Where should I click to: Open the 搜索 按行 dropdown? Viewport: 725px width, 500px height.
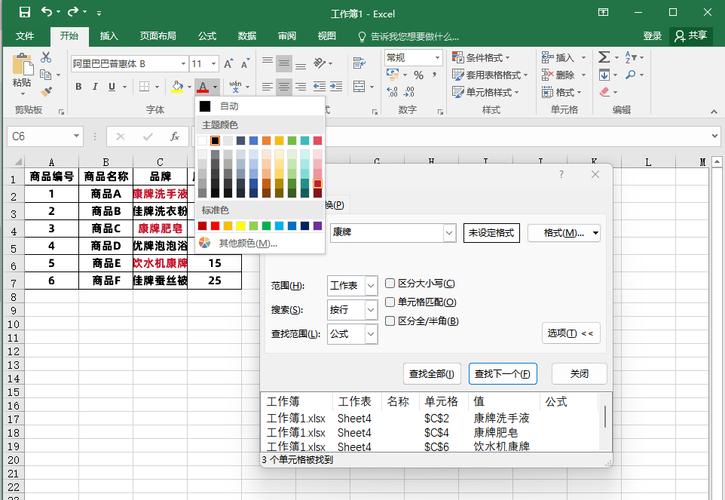click(x=371, y=310)
